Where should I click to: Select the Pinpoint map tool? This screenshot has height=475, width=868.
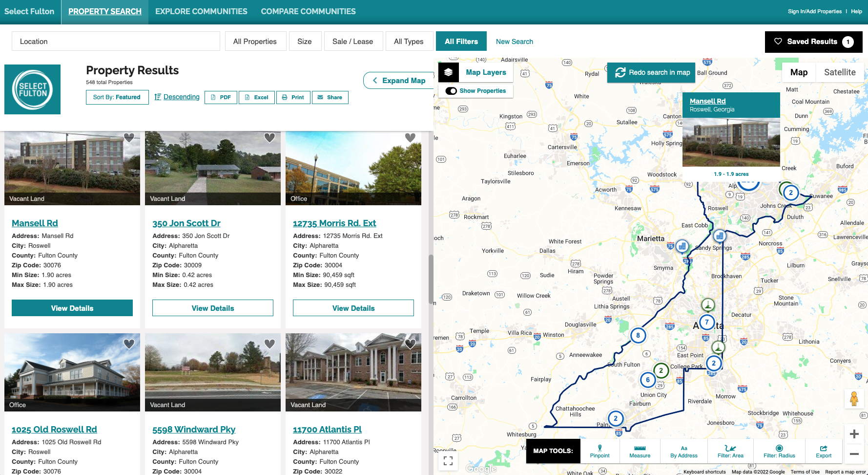pyautogui.click(x=599, y=451)
